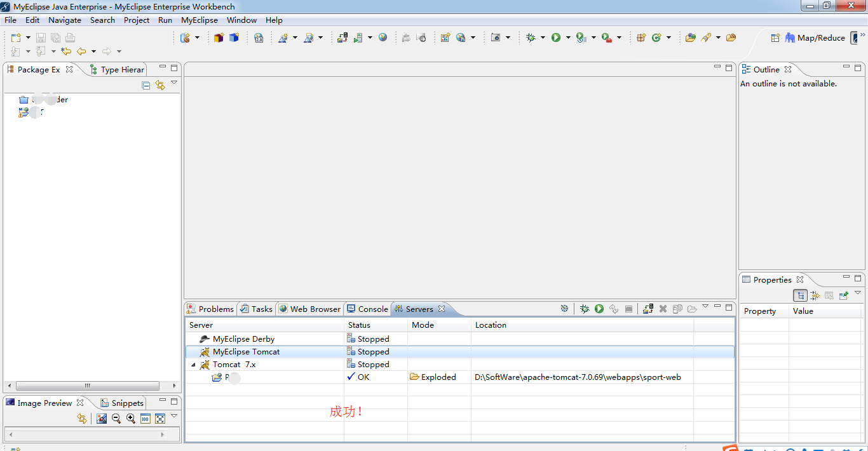Click the green Run icon in the main toolbar

coord(556,38)
